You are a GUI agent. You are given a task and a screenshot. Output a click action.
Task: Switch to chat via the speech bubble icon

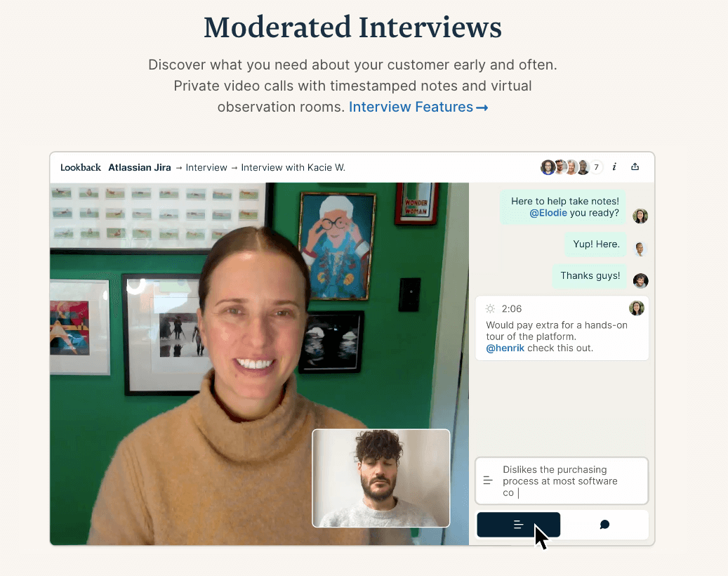[604, 524]
